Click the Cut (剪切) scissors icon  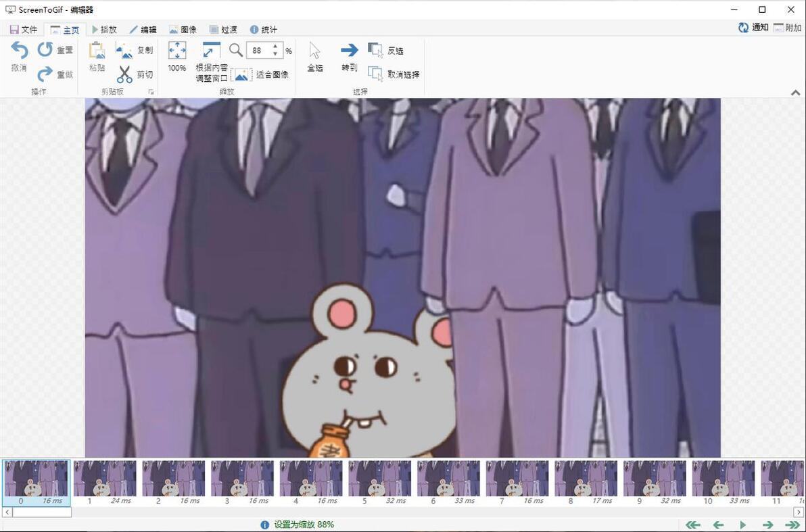[x=124, y=74]
